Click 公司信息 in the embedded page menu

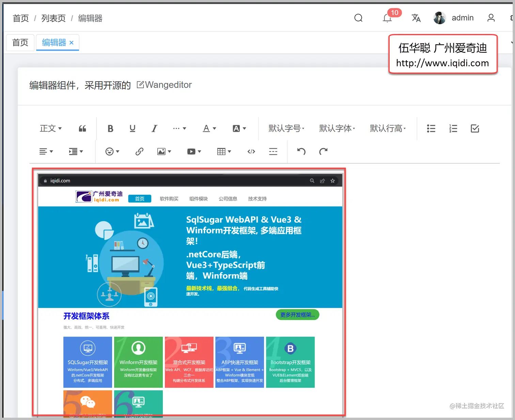click(228, 199)
